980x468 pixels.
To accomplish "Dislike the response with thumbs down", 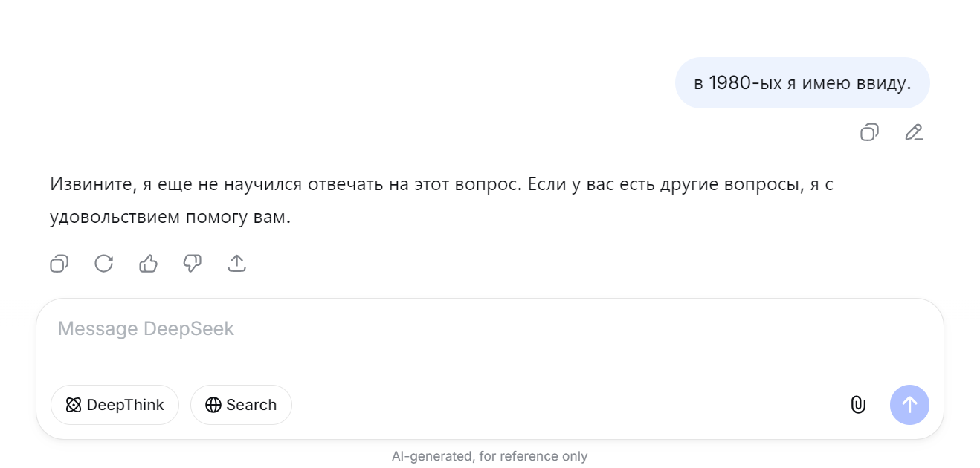I will pos(192,263).
